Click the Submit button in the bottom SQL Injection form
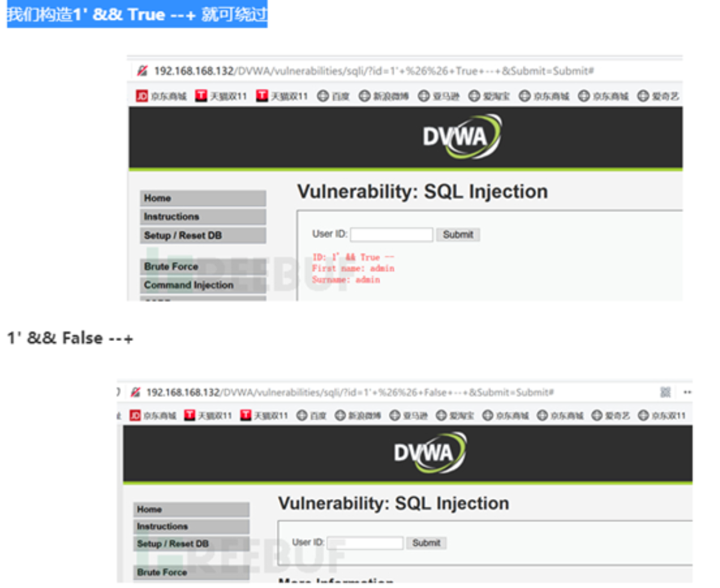Image resolution: width=720 pixels, height=588 pixels. click(426, 543)
